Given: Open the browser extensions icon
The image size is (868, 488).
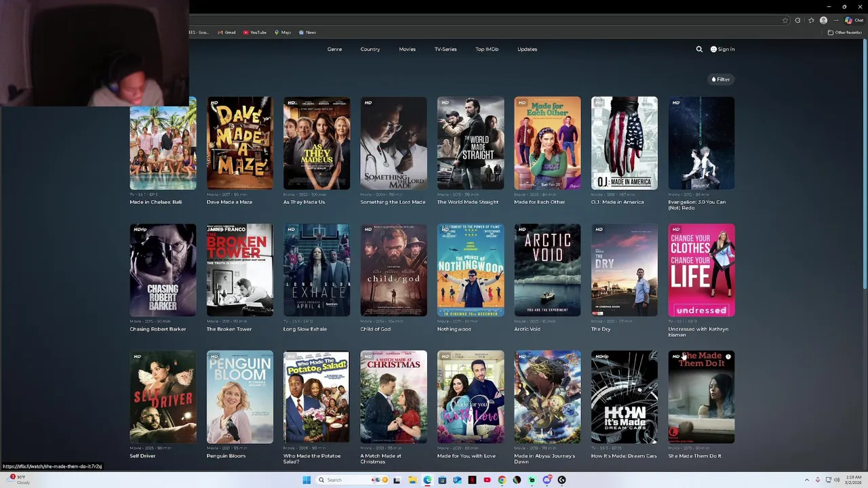Looking at the screenshot, I should [x=797, y=20].
